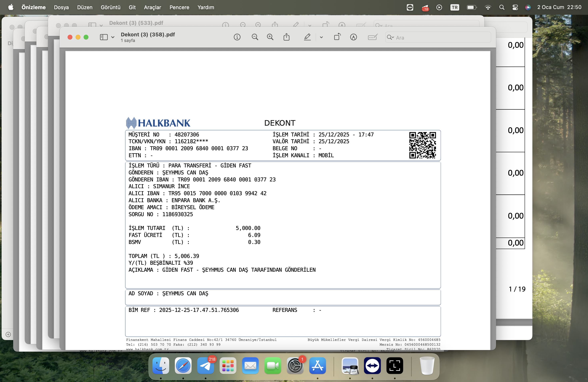Open the form filling tool

[373, 37]
